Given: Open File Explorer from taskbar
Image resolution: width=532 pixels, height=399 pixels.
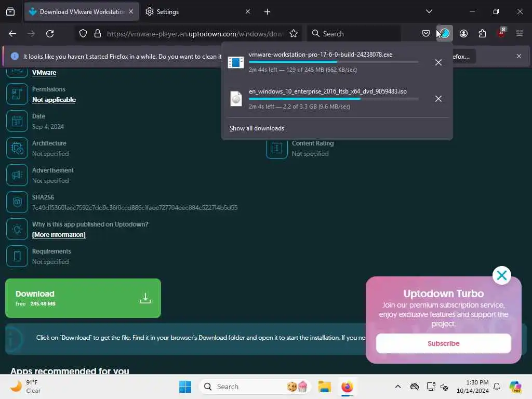Looking at the screenshot, I should [324, 387].
